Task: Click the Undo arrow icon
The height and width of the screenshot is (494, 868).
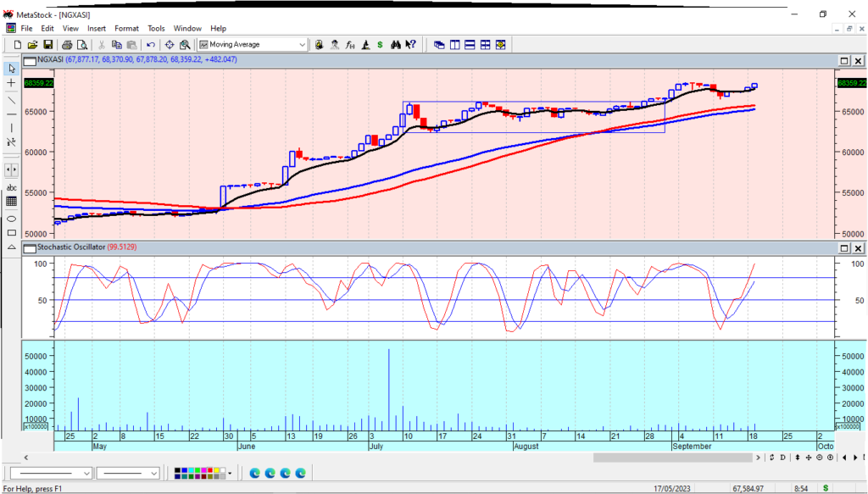Action: tap(151, 44)
